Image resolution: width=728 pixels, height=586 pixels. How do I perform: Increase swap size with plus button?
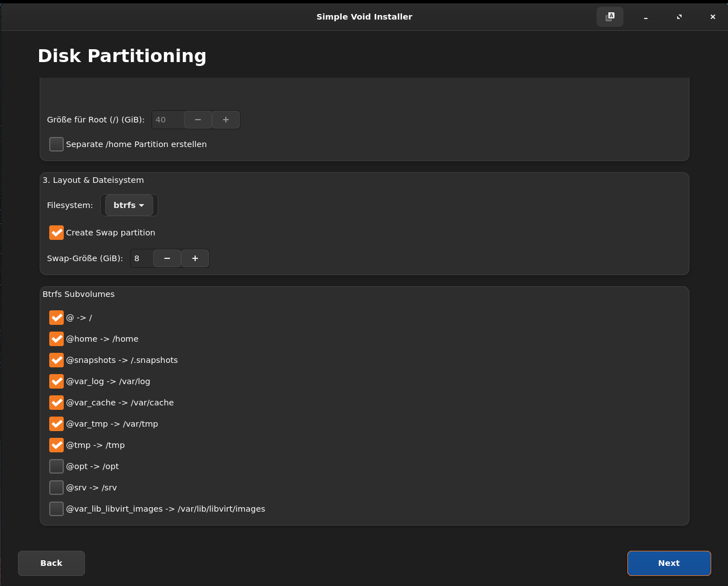coord(195,258)
